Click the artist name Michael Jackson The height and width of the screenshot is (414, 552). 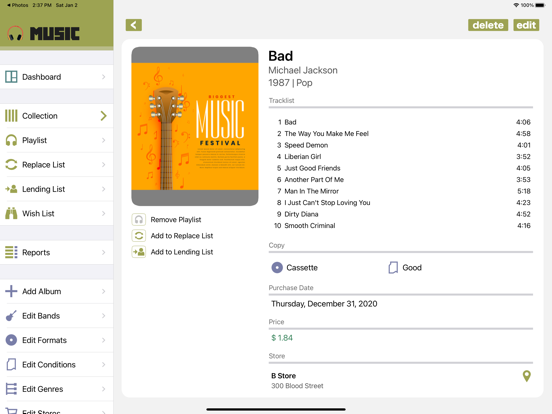[303, 70]
